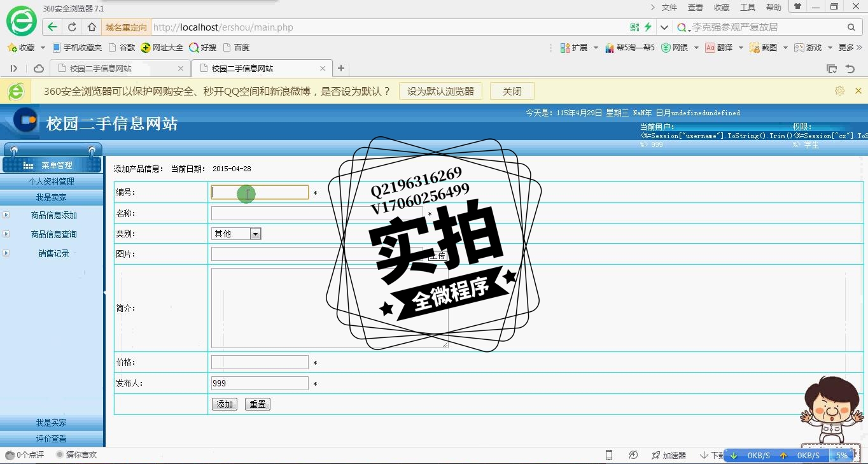Expand the 扩展 dropdown arrow

click(x=596, y=48)
